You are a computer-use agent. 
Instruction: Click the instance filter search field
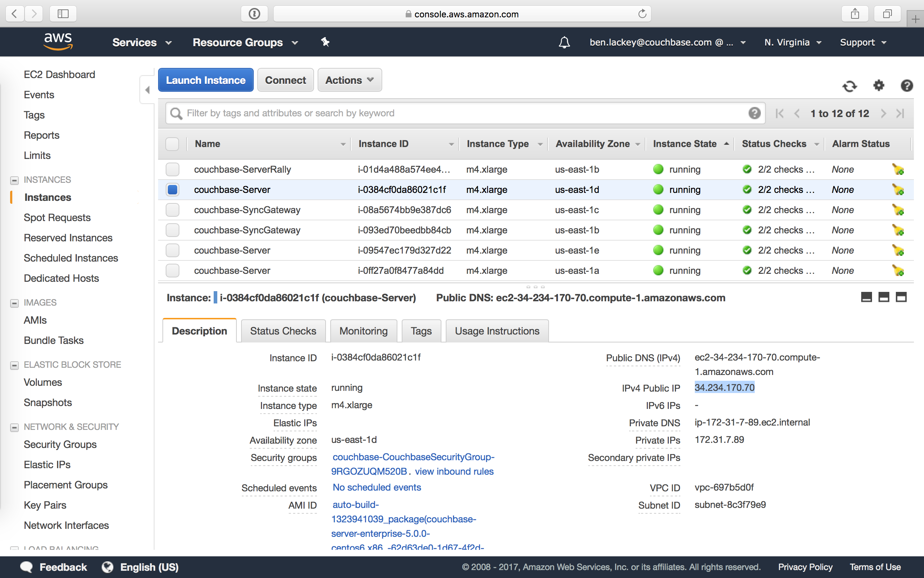point(465,113)
